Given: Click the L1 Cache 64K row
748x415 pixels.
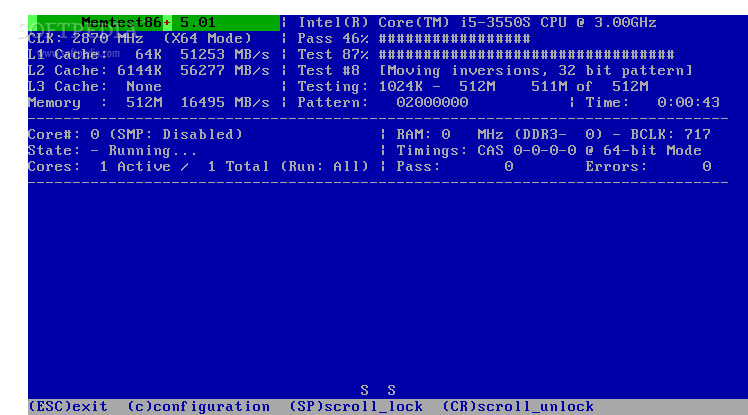Looking at the screenshot, I should (x=148, y=54).
